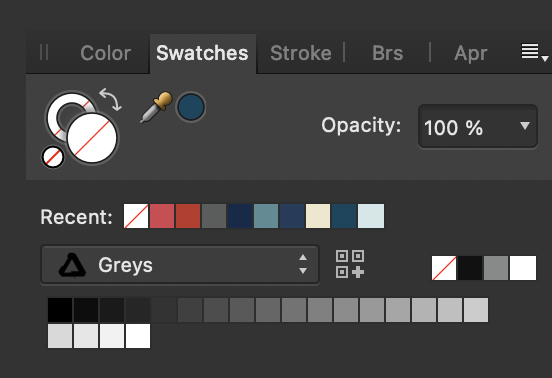Pick up the color picker eyedropper
This screenshot has width=552, height=378.
point(156,107)
